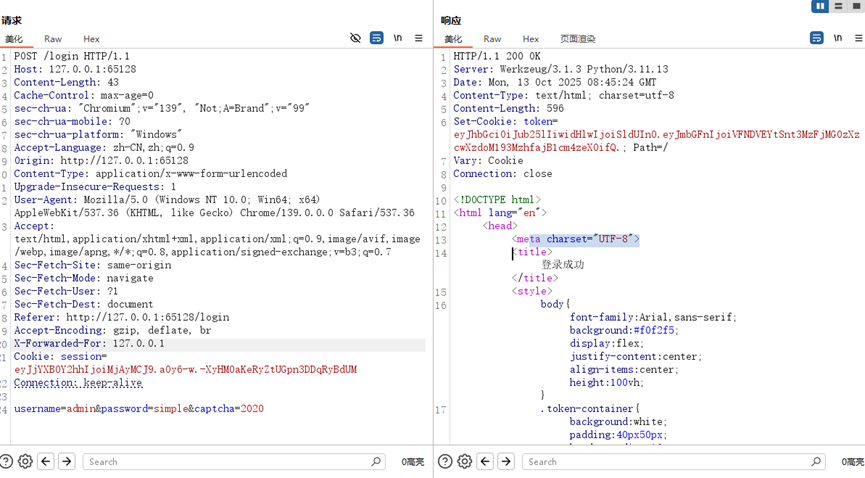Screen dimensions: 865x478
Task: Select the combined tabbed layout icon
Action: [x=856, y=6]
